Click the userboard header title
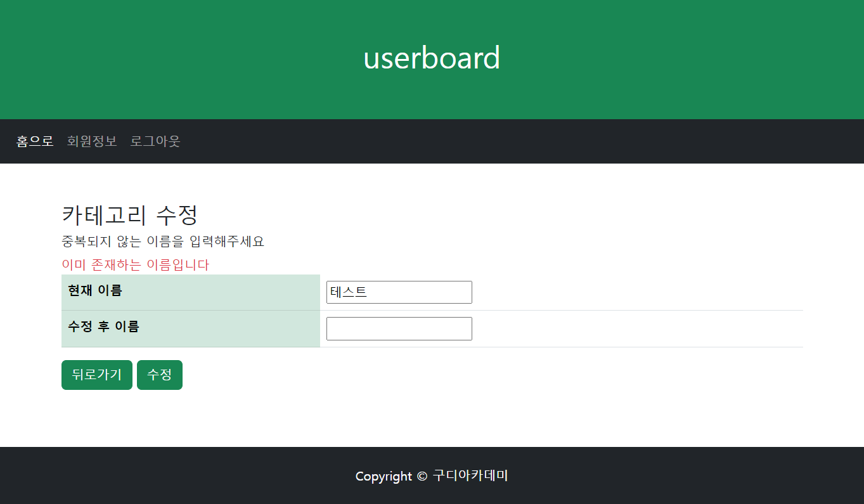The image size is (864, 504). tap(432, 58)
